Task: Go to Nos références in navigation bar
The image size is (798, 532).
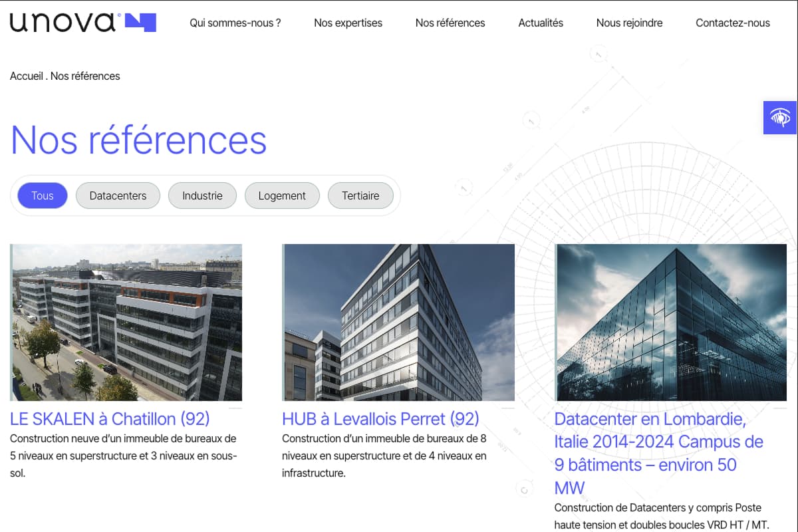Action: coord(450,23)
